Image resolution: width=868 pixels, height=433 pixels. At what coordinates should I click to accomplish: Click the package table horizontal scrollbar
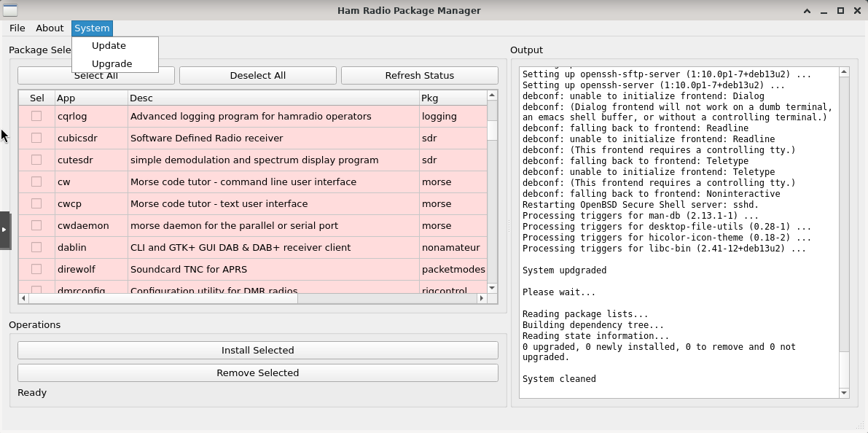163,298
